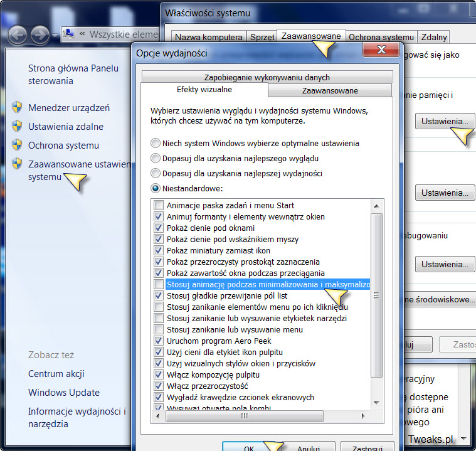Viewport: 476px width, 451px height.
Task: Click the shield icon beside Ochrona systemu
Action: (17, 145)
